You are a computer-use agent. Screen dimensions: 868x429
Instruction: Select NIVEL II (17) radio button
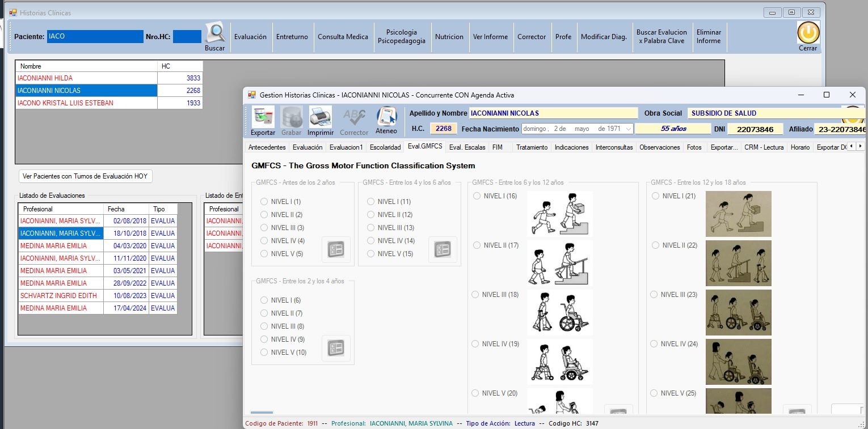tap(477, 245)
